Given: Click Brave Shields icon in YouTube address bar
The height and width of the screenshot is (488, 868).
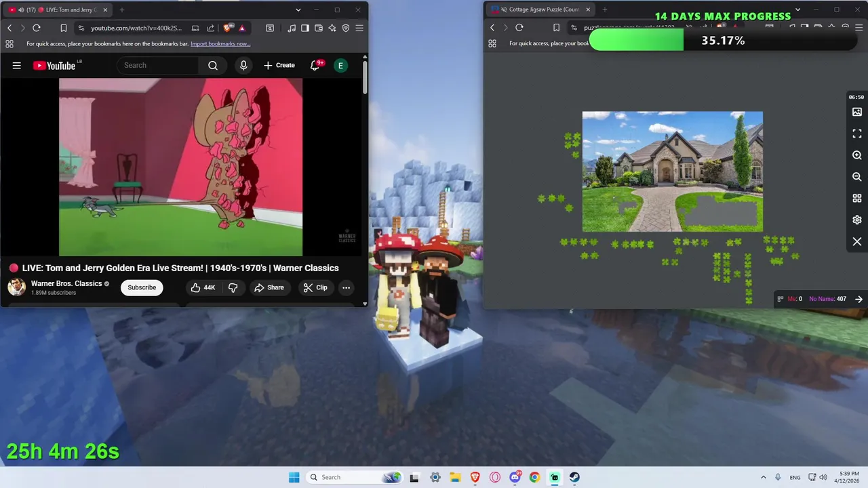Looking at the screenshot, I should click(x=227, y=28).
